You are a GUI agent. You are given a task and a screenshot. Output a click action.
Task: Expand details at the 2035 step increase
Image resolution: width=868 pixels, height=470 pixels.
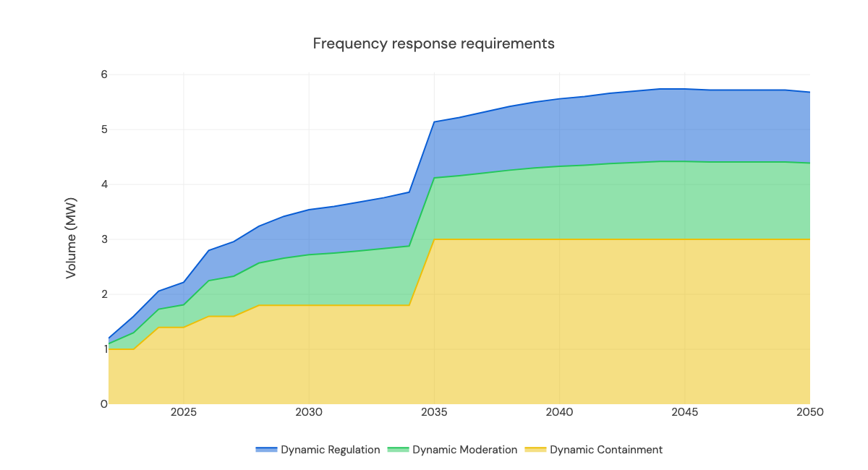tap(435, 123)
